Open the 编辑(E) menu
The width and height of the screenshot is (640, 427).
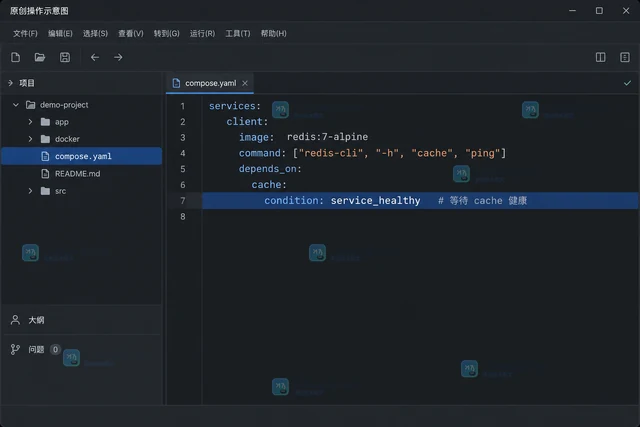[60, 33]
